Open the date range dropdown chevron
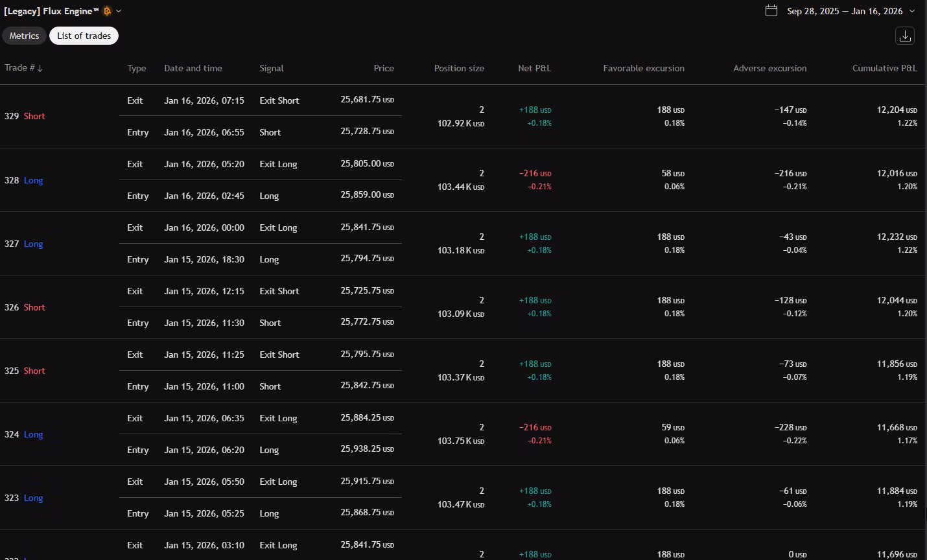 click(912, 11)
